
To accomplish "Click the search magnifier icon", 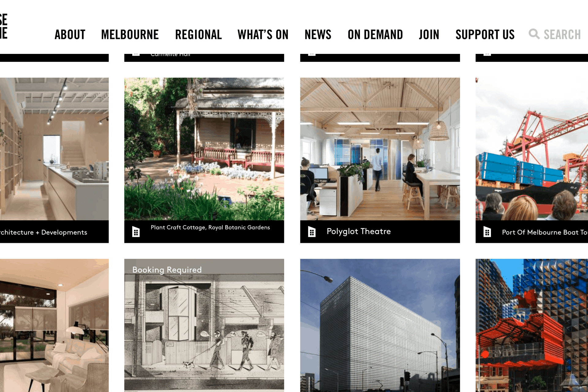I will pos(534,34).
